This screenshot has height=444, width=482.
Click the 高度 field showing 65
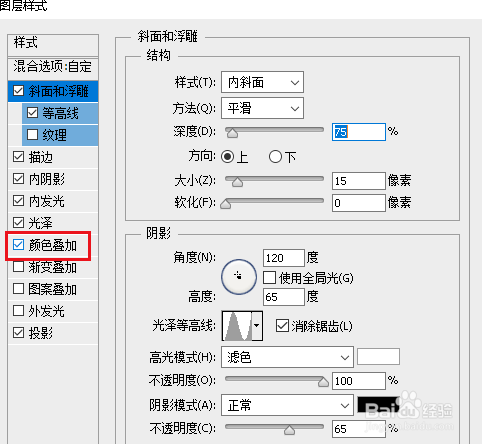point(284,297)
